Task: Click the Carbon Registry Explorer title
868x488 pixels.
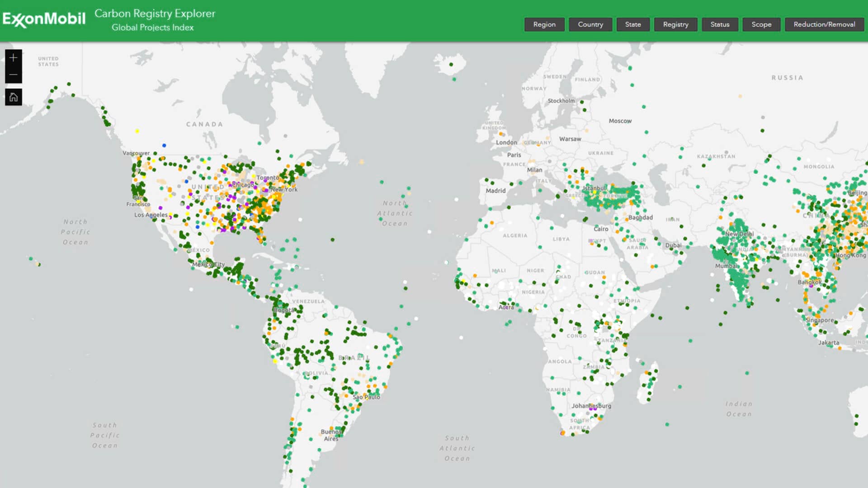Action: click(155, 14)
